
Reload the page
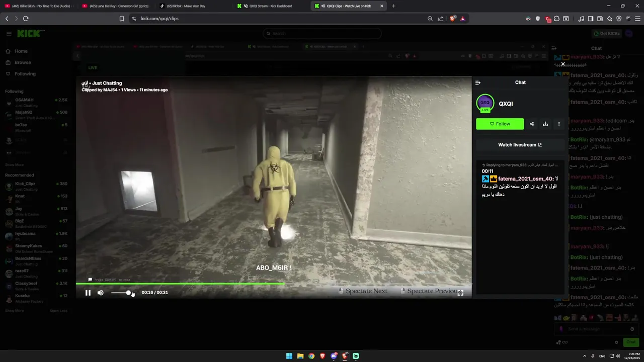point(26,19)
